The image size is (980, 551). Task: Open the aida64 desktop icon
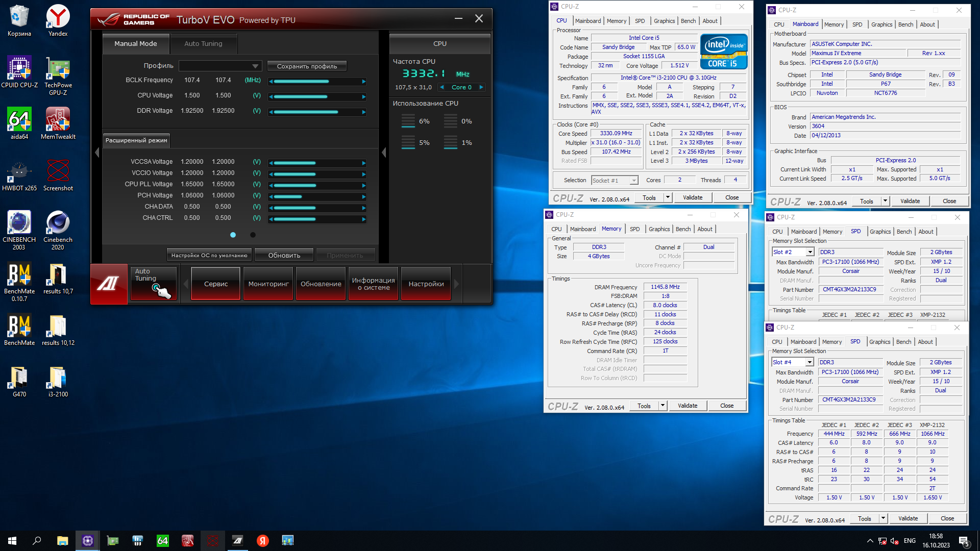pyautogui.click(x=19, y=123)
